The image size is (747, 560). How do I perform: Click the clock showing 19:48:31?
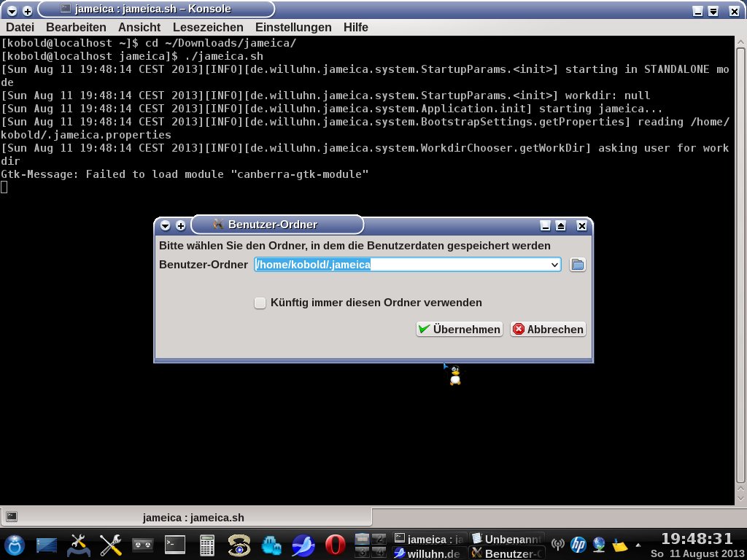(x=697, y=539)
